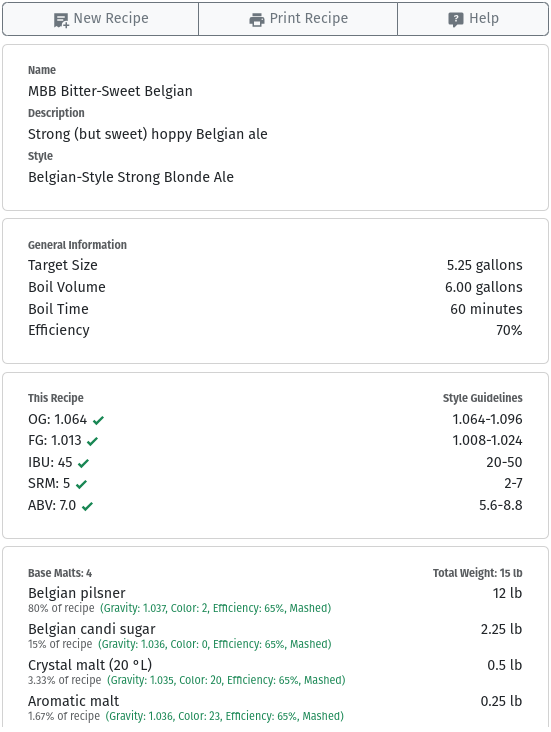Click the printer icon for Print Recipe
The height and width of the screenshot is (732, 551).
click(257, 20)
